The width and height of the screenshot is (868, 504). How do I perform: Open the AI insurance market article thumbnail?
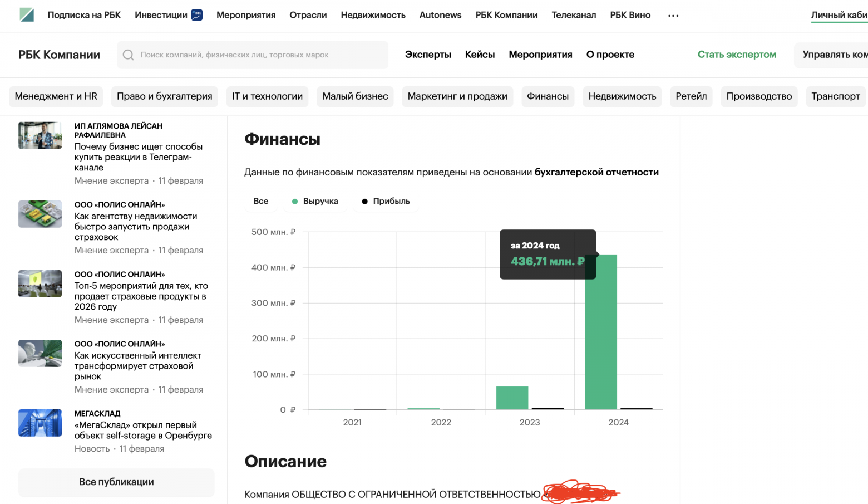[40, 353]
